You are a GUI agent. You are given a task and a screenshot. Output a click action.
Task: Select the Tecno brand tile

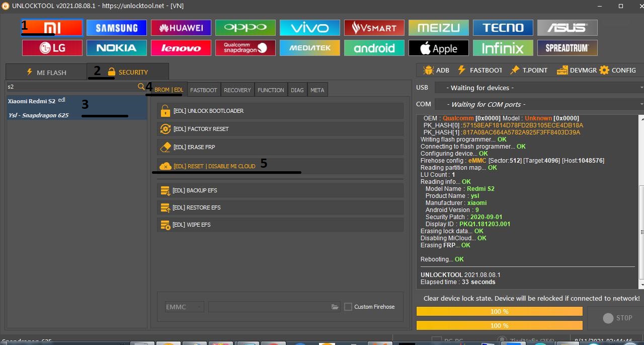[503, 28]
